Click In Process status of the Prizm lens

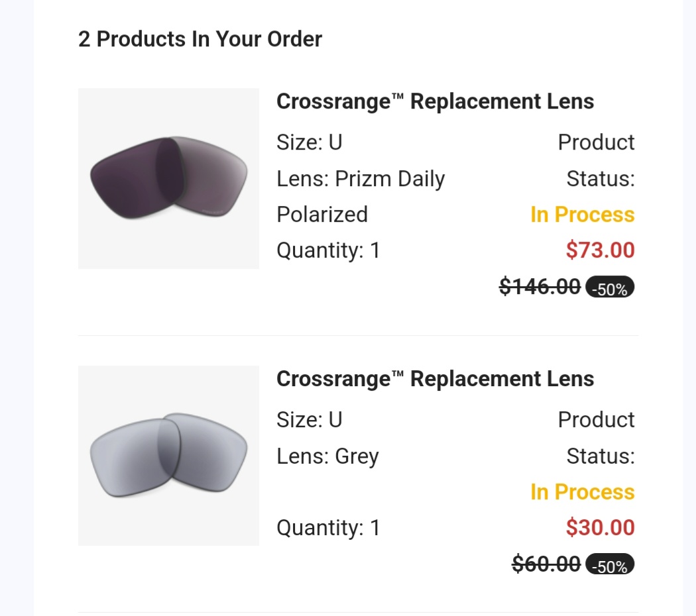pos(582,215)
